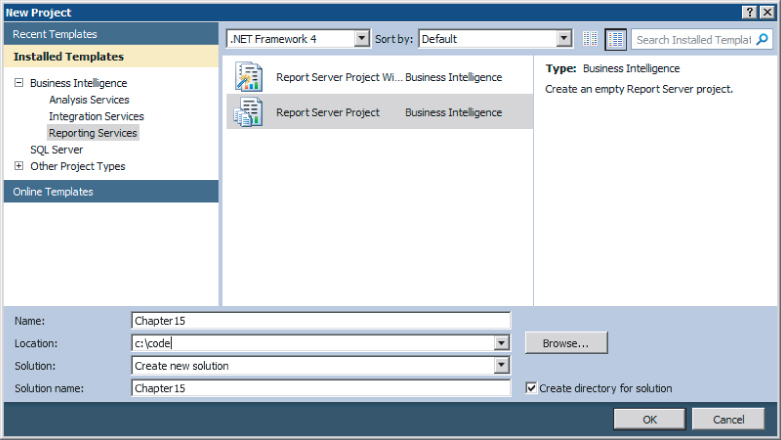Open the dialog Help question mark button

click(x=750, y=12)
